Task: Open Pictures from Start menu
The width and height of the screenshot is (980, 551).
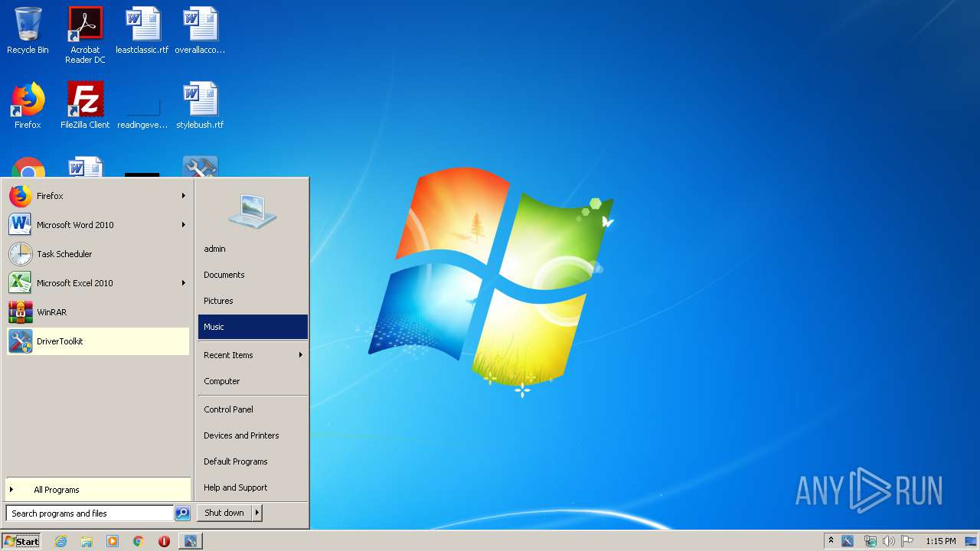Action: pos(253,301)
